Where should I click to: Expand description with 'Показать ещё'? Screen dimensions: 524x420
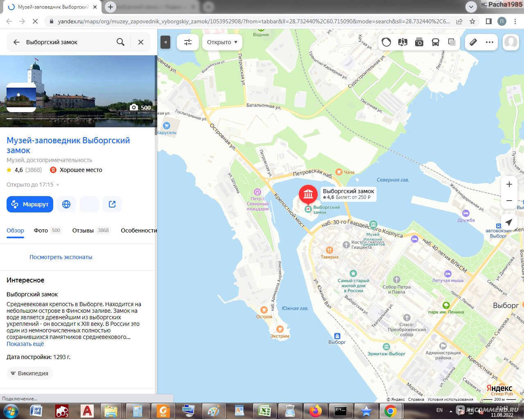click(25, 344)
